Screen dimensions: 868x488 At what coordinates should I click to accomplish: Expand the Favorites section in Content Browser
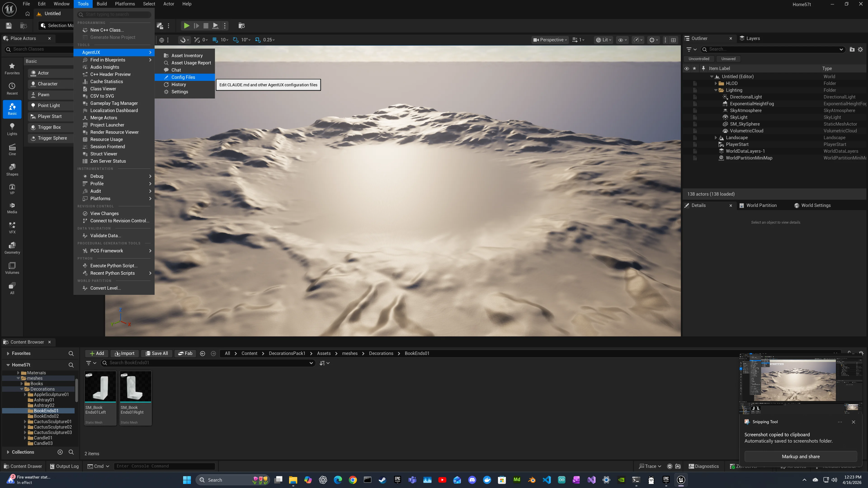pyautogui.click(x=8, y=353)
